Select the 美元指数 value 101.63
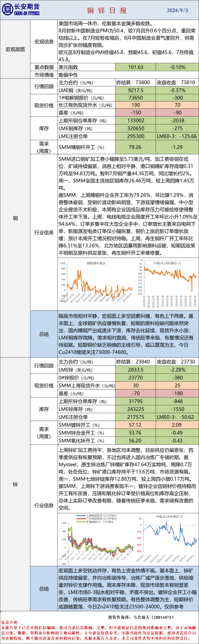This screenshot has width=199, height=644. pyautogui.click(x=136, y=67)
